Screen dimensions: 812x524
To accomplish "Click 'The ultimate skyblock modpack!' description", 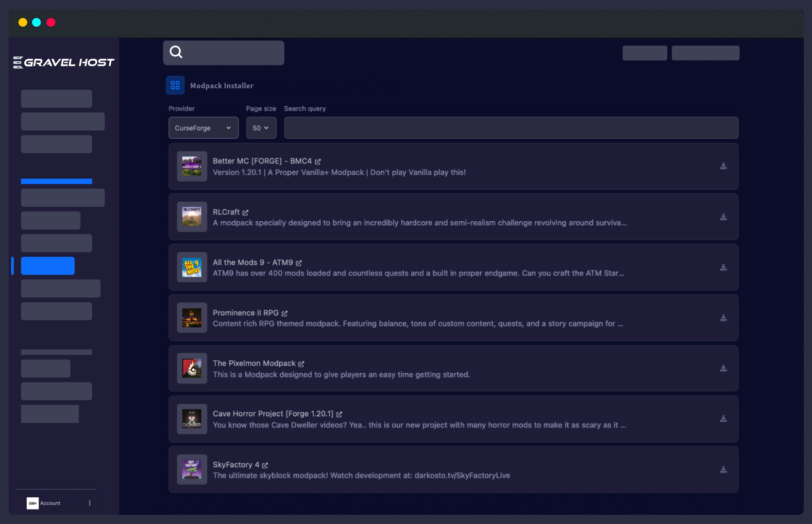I will pos(361,475).
